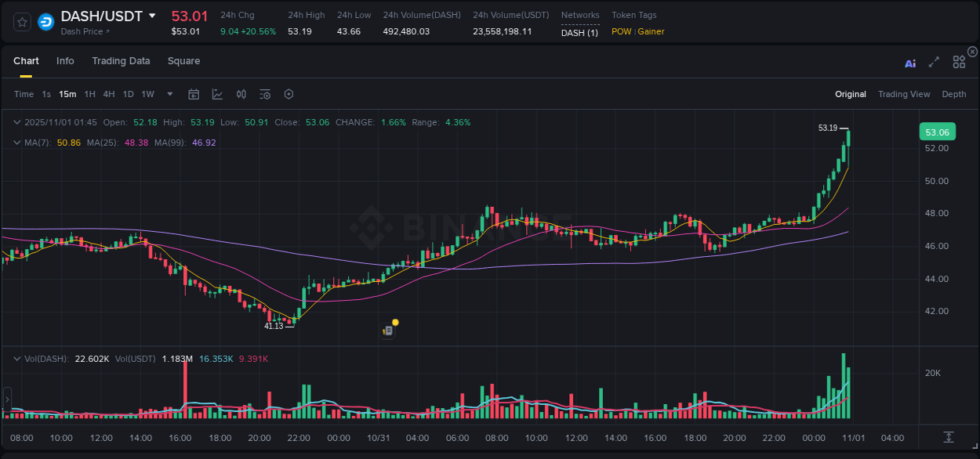Viewport: 980px width, 459px height.
Task: Open the historical date picker calendar icon
Action: coord(194,93)
